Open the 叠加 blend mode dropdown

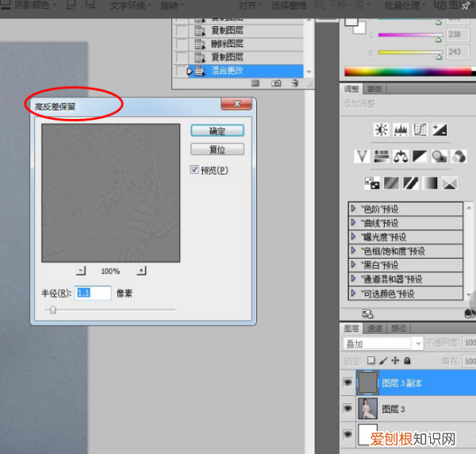pyautogui.click(x=382, y=344)
